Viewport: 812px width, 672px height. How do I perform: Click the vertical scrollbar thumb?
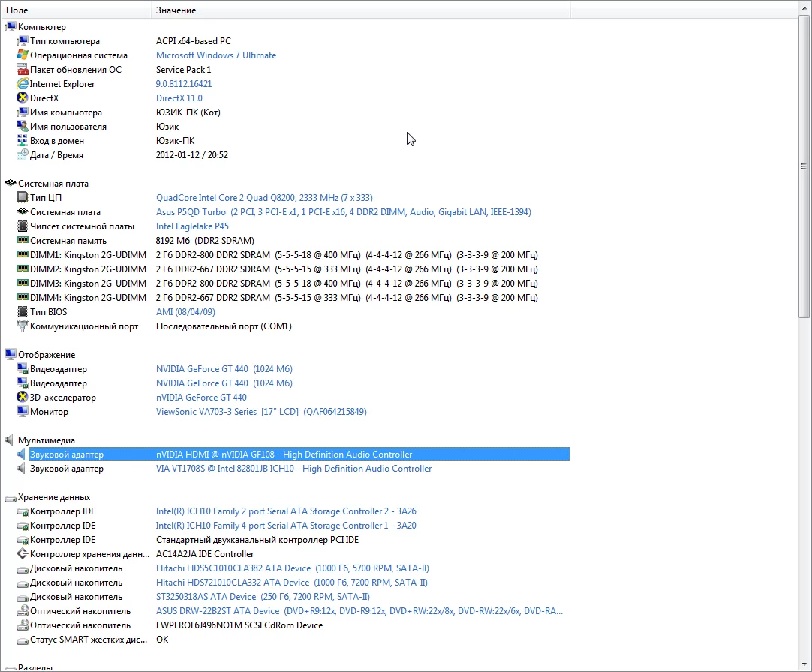[804, 166]
